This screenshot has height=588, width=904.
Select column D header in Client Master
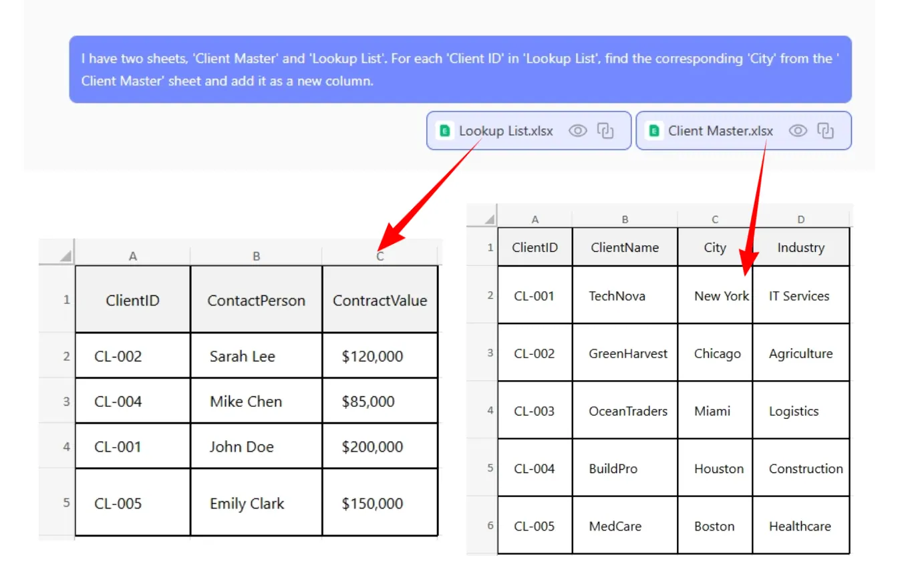pos(800,219)
